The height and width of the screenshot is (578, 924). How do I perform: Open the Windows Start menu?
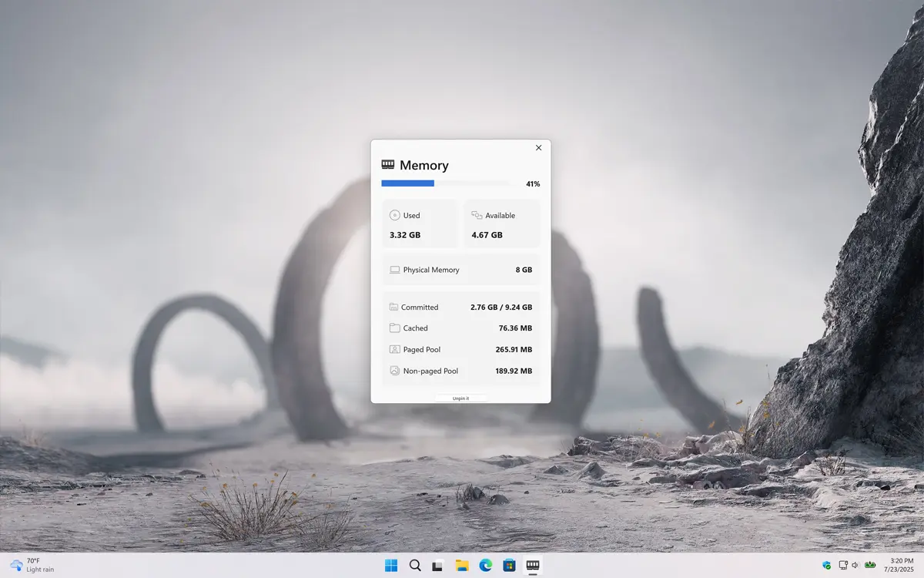coord(391,566)
